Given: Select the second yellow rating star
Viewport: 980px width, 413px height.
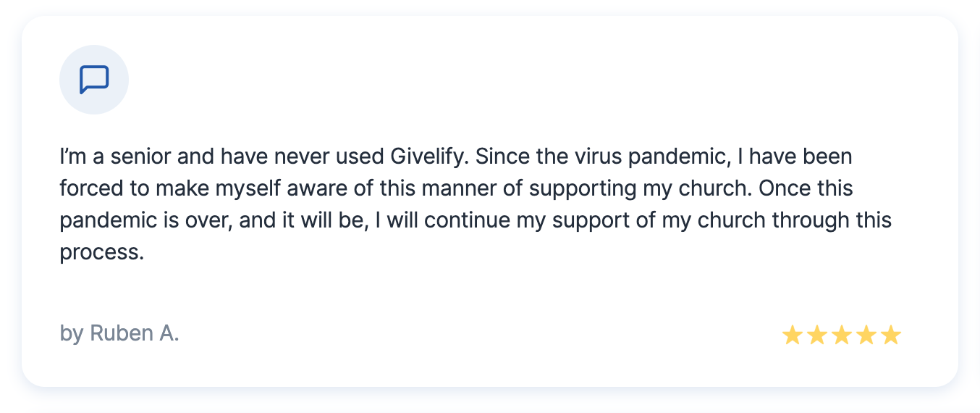Looking at the screenshot, I should (x=817, y=335).
